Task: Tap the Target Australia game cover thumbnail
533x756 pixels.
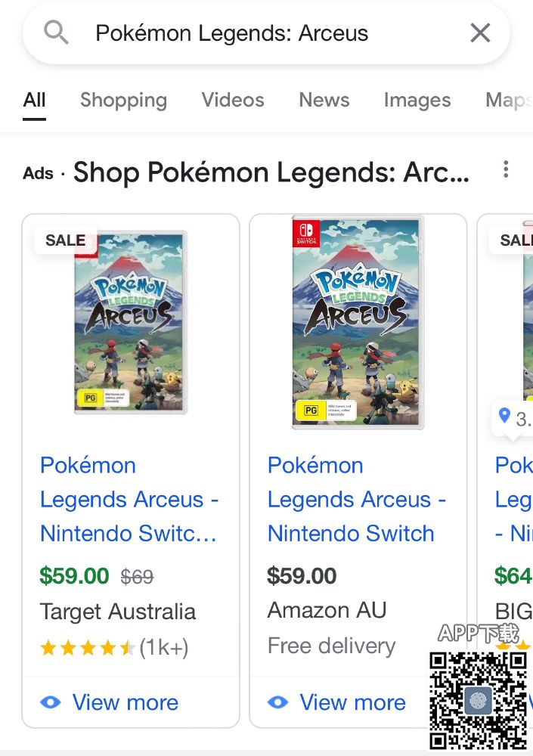Action: (x=130, y=323)
